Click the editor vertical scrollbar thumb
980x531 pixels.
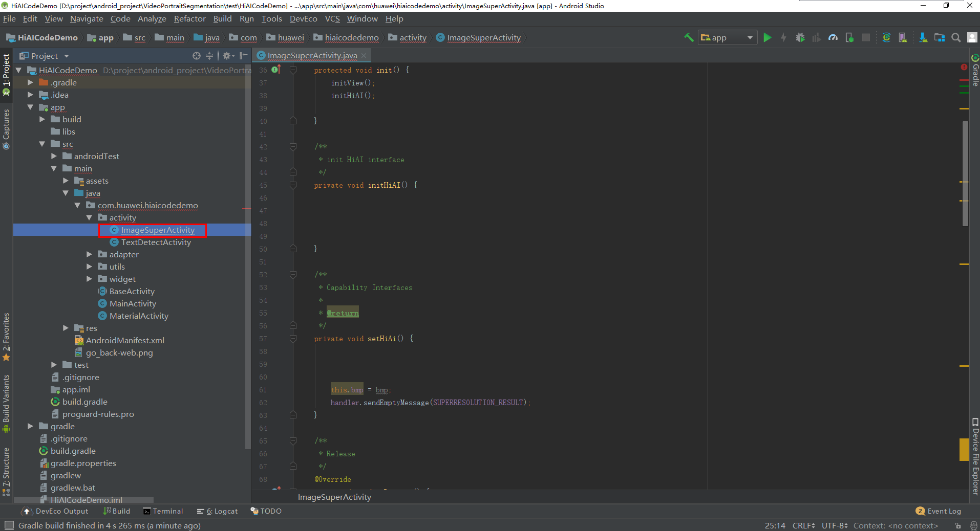pos(965,174)
